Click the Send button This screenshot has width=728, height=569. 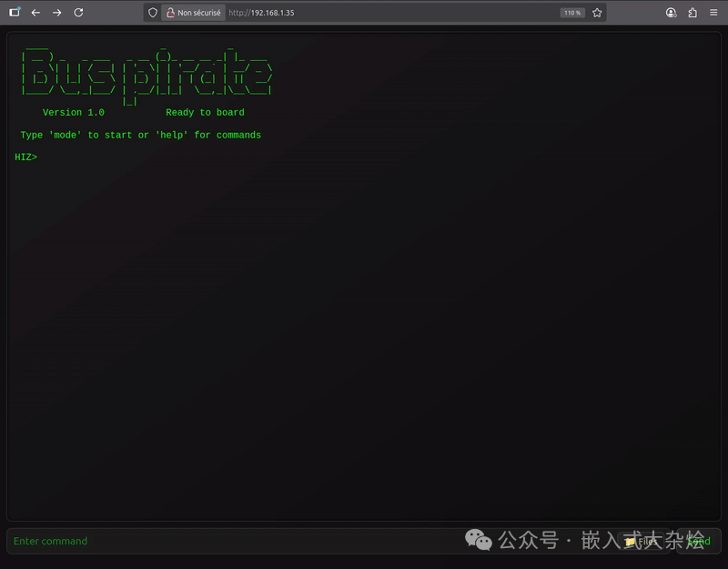click(699, 541)
